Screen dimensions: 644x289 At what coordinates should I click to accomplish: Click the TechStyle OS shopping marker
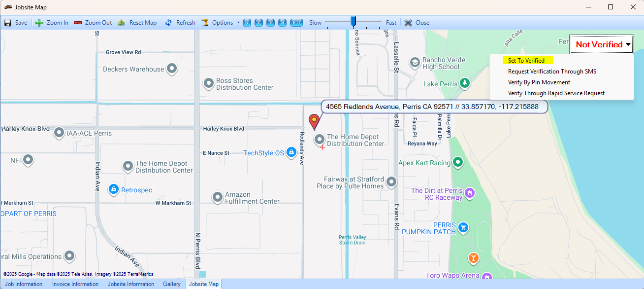pos(291,152)
